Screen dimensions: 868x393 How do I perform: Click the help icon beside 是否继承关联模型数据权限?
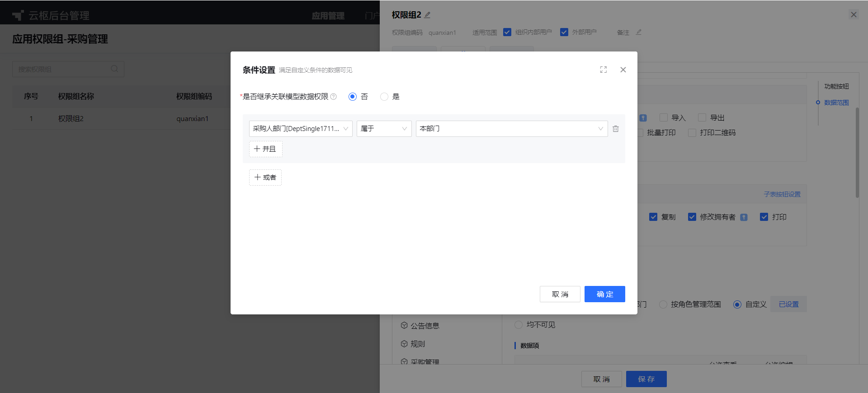point(334,97)
